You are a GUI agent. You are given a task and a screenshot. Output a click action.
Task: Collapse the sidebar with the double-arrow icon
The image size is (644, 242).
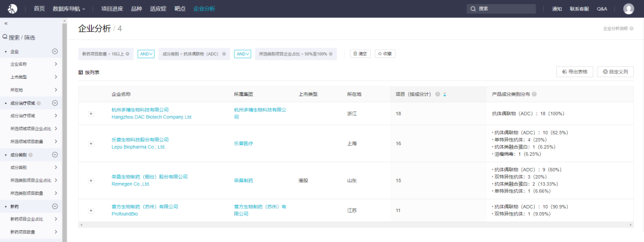pos(6,23)
